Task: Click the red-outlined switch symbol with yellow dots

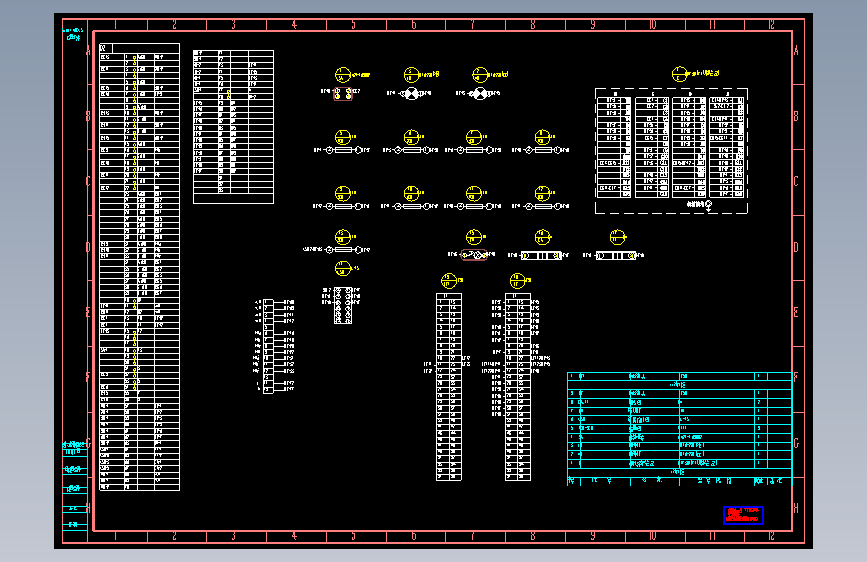Action: [474, 255]
